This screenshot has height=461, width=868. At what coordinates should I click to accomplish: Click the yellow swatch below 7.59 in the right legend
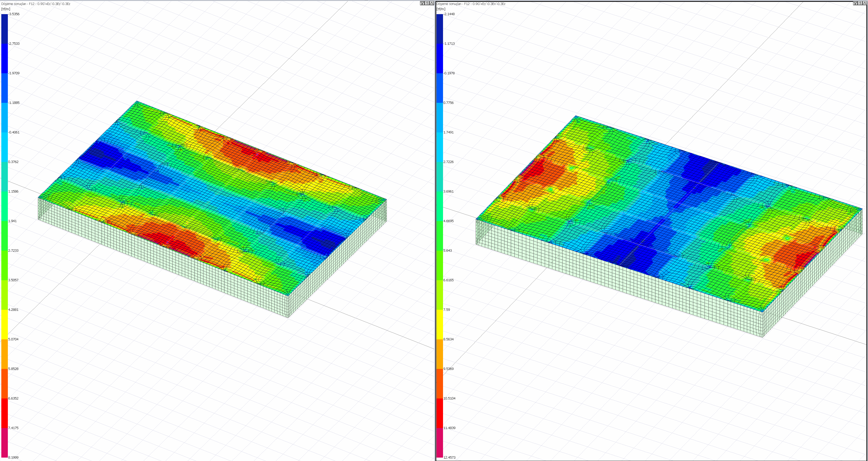pyautogui.click(x=440, y=324)
